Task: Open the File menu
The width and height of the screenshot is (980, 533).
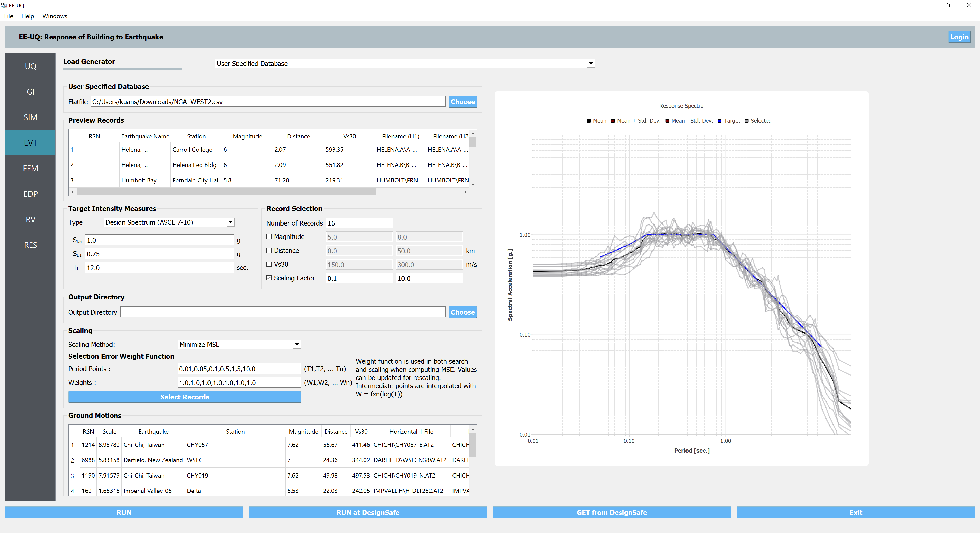Action: click(x=9, y=16)
